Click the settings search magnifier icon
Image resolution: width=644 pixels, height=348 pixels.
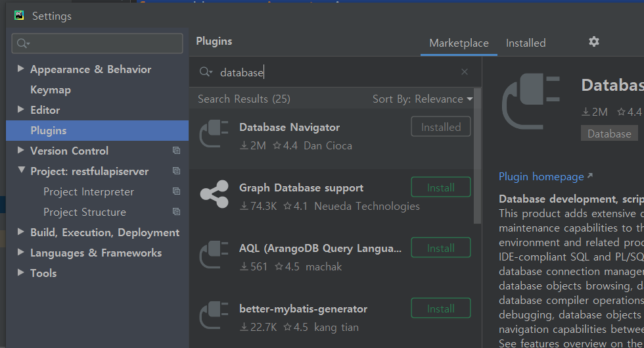23,43
